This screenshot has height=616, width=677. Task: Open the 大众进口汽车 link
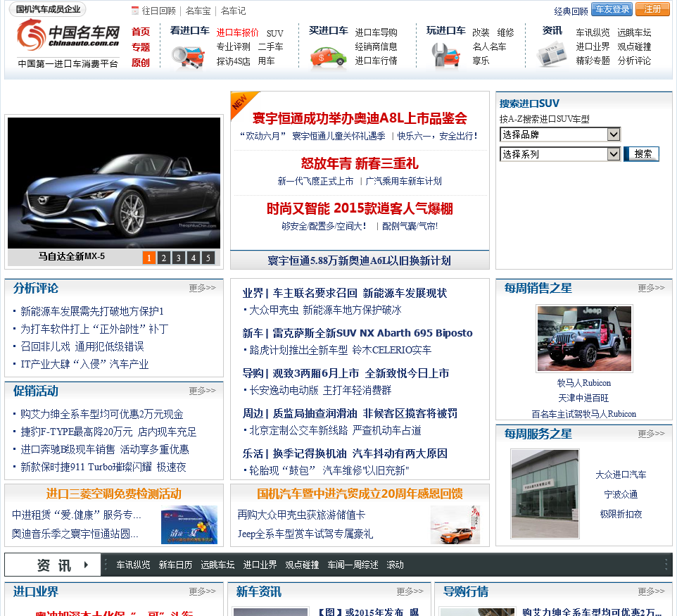click(621, 474)
